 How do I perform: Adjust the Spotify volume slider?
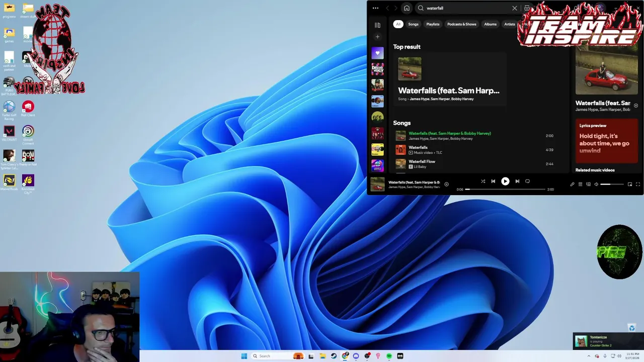pyautogui.click(x=612, y=185)
